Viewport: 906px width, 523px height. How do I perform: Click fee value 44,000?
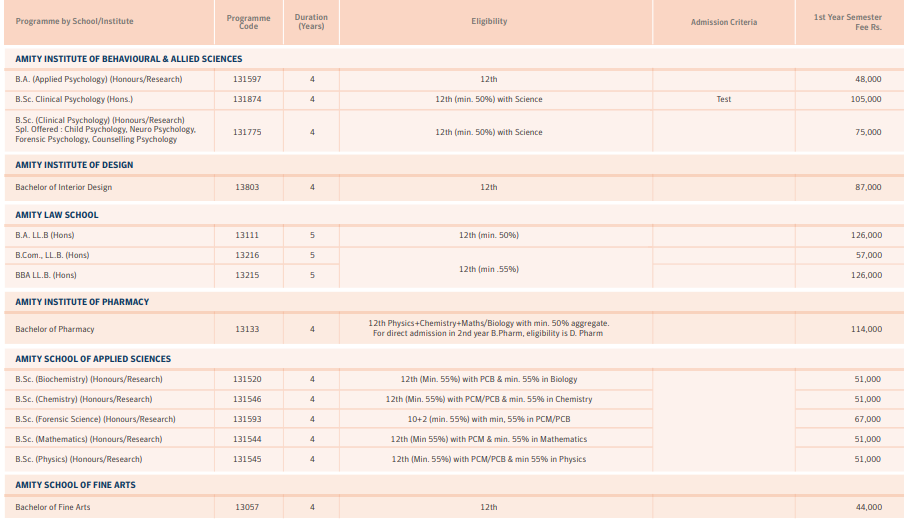click(x=868, y=507)
